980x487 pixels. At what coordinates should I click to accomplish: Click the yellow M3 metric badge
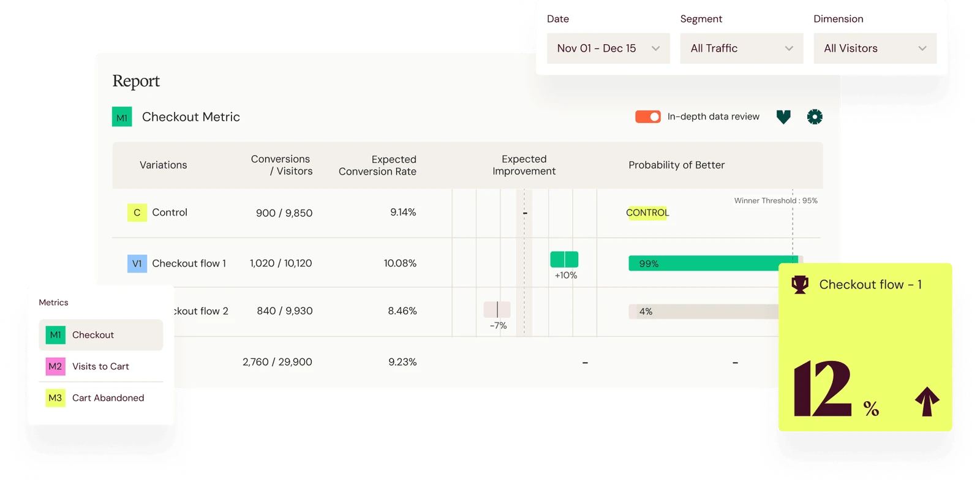click(56, 398)
